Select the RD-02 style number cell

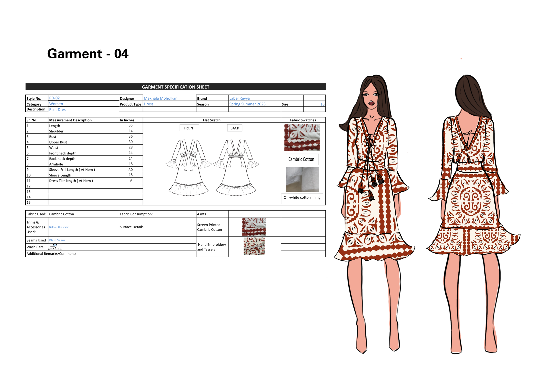click(54, 98)
